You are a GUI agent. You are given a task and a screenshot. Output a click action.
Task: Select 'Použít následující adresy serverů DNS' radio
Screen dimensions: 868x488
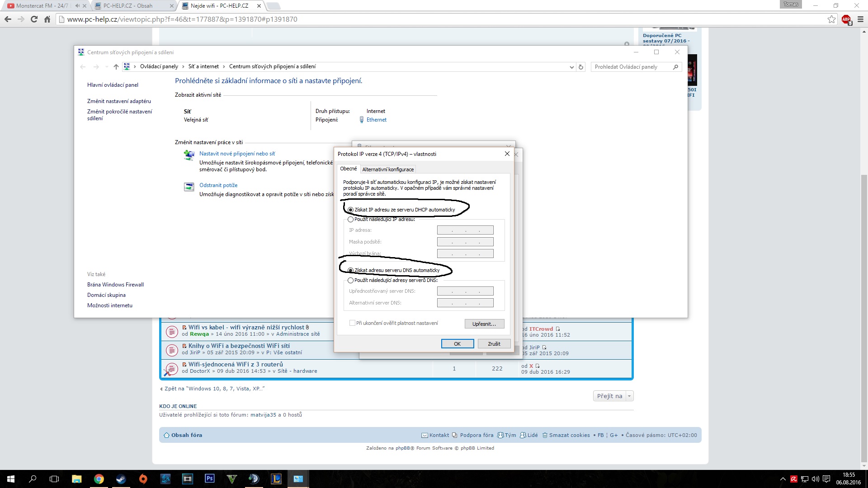[x=350, y=281]
